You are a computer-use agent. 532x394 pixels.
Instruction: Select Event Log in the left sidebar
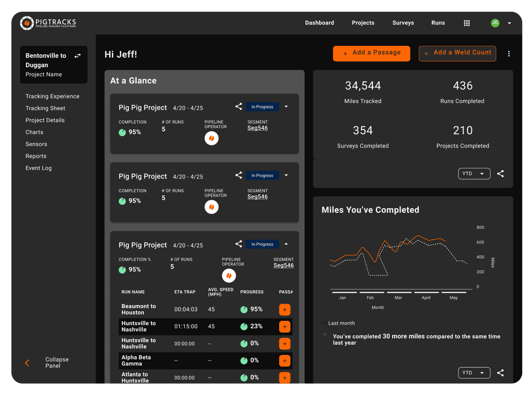tap(38, 168)
